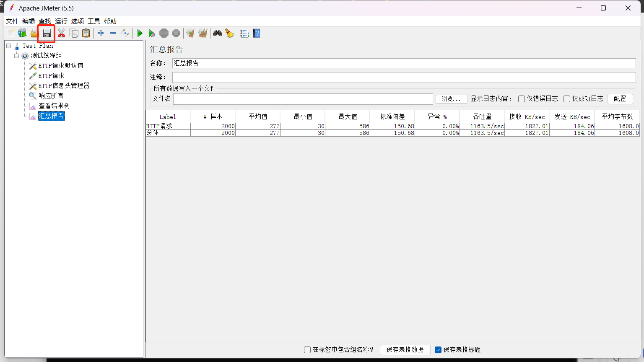Click the Cut scissors icon
Viewport: 644px width, 362px height.
click(62, 33)
